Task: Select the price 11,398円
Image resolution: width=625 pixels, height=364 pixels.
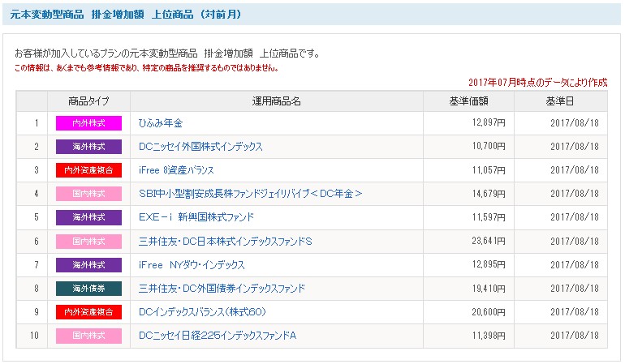Action: click(x=489, y=336)
